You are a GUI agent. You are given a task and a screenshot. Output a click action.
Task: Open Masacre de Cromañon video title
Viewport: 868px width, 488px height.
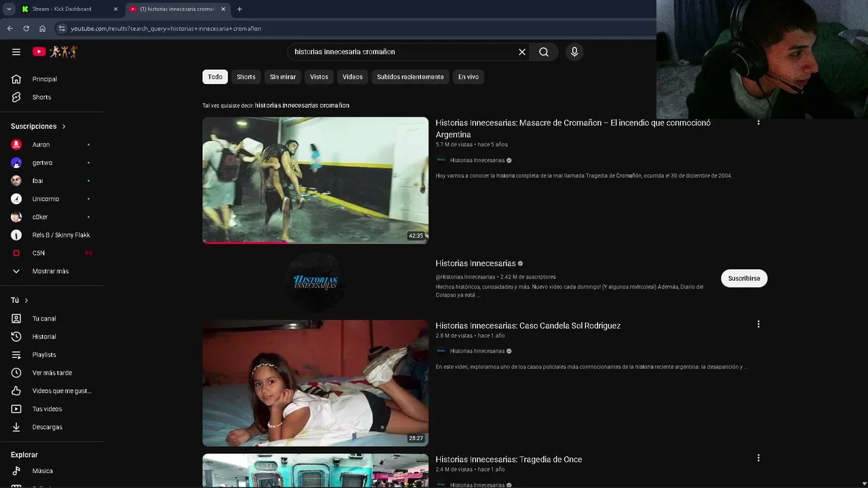[x=573, y=128]
